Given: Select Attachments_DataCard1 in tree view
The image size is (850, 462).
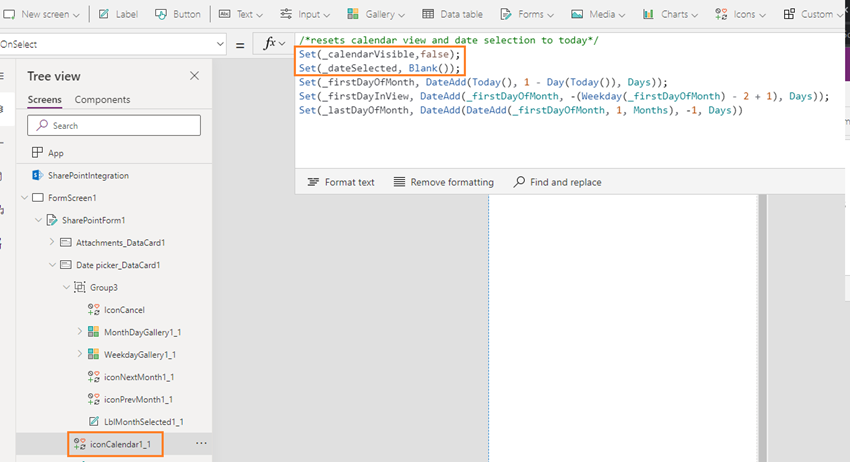Looking at the screenshot, I should click(120, 242).
